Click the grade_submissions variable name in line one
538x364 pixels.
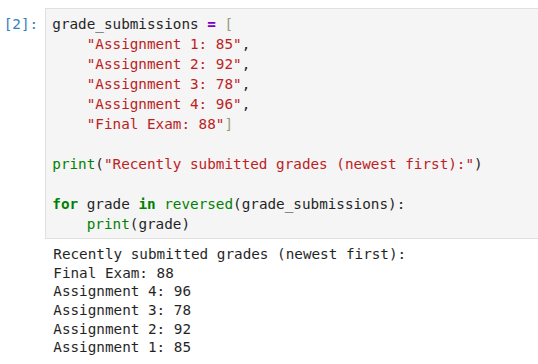click(125, 25)
